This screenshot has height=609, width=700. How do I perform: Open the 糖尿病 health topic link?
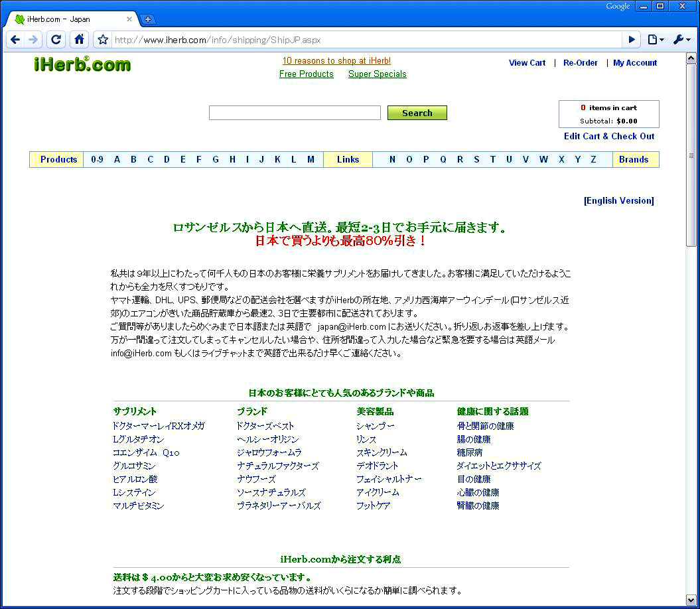click(469, 452)
